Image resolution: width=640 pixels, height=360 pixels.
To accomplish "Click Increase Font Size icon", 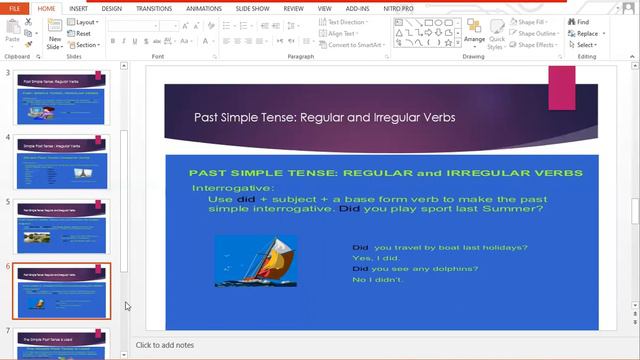I will click(186, 26).
